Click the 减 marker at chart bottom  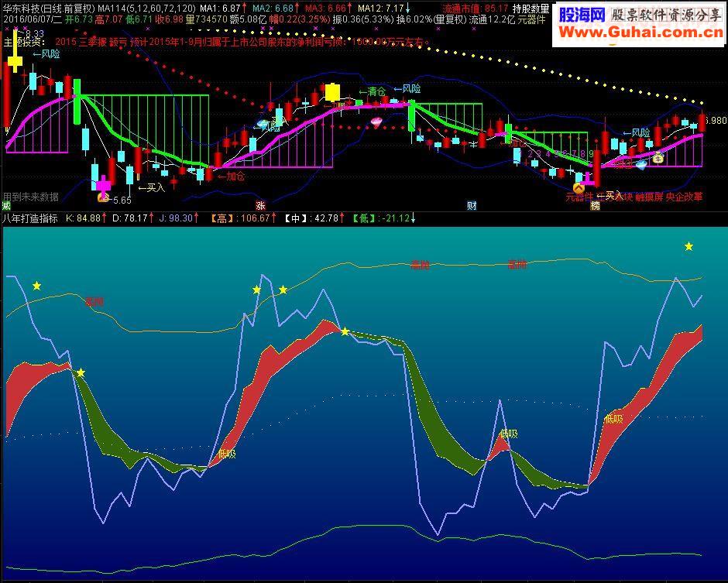tap(6, 206)
